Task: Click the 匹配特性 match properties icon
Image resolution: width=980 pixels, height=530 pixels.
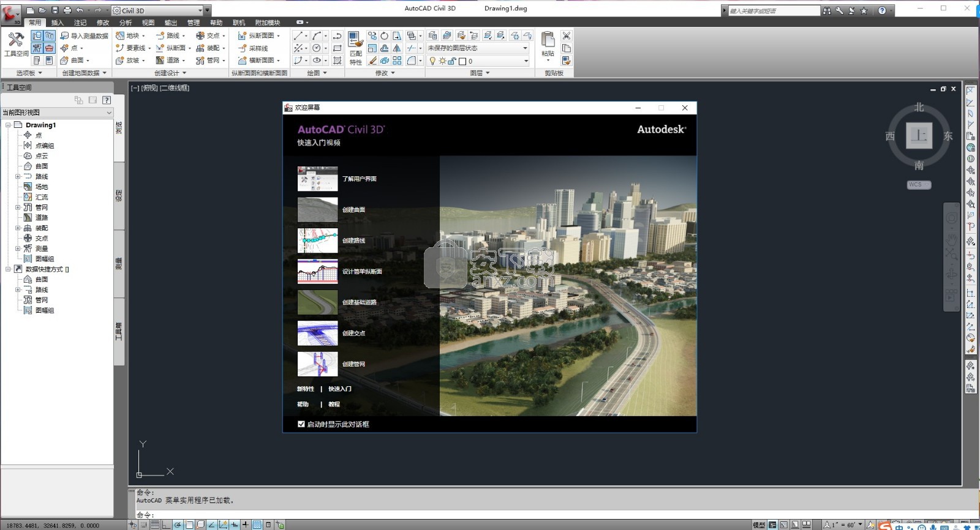Action: [355, 41]
